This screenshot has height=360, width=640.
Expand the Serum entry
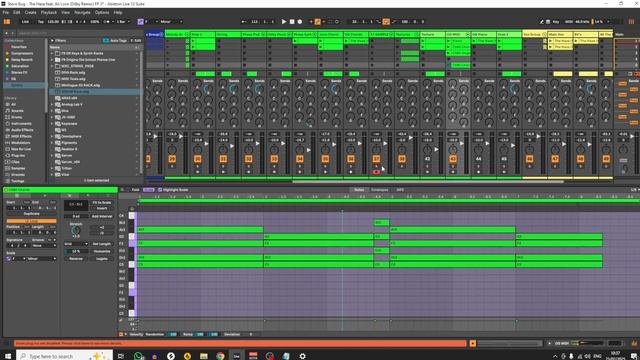(x=52, y=156)
